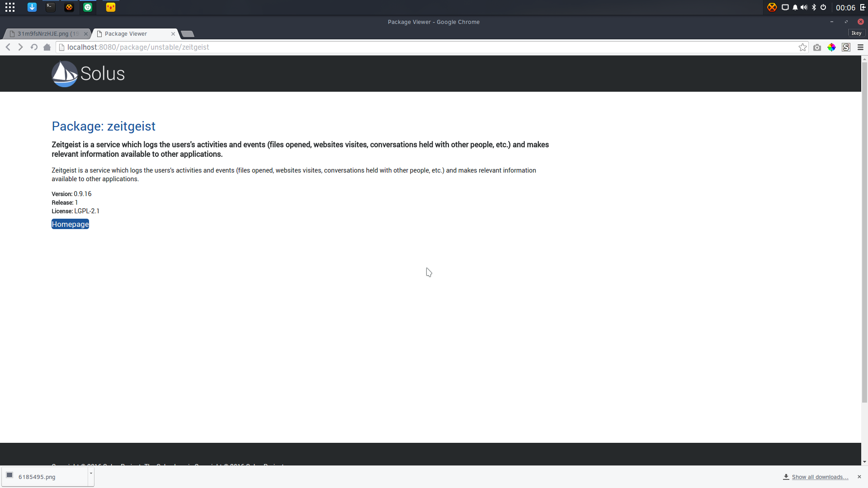Screen dimensions: 868x488
Task: Click the Version 0.9.16 text
Action: coord(71,194)
